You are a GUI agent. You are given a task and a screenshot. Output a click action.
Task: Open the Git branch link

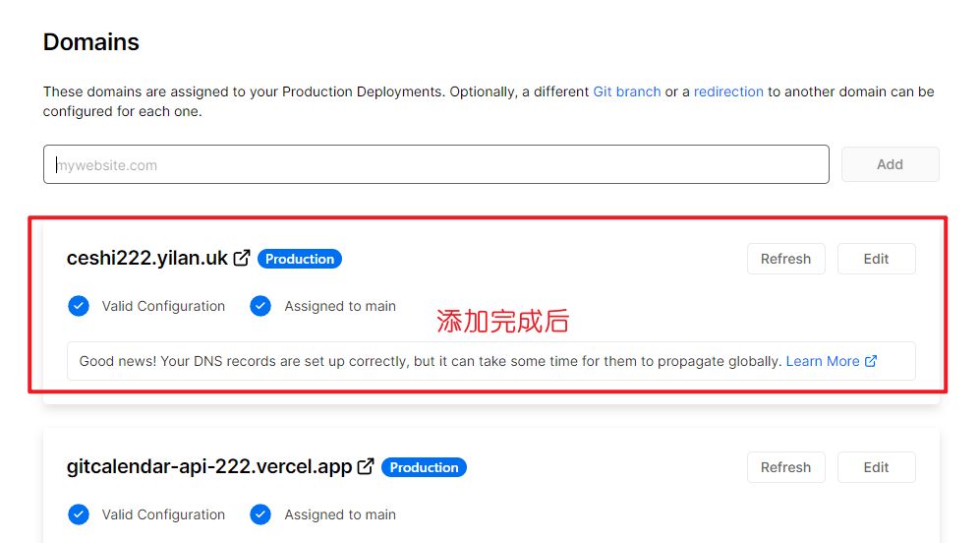(x=626, y=91)
